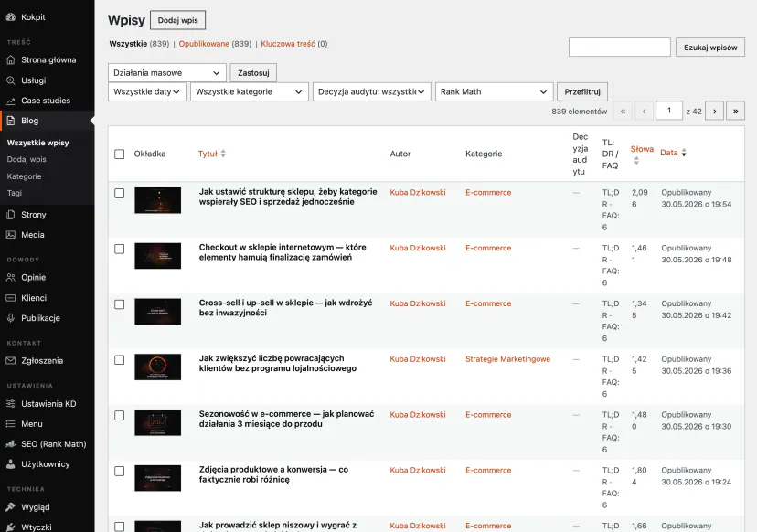Click the Klienci card icon
Screen dimensions: 757x532
[11, 298]
